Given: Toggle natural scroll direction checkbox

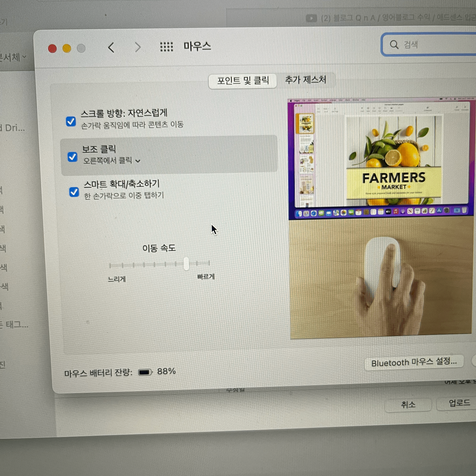Looking at the screenshot, I should 71,121.
